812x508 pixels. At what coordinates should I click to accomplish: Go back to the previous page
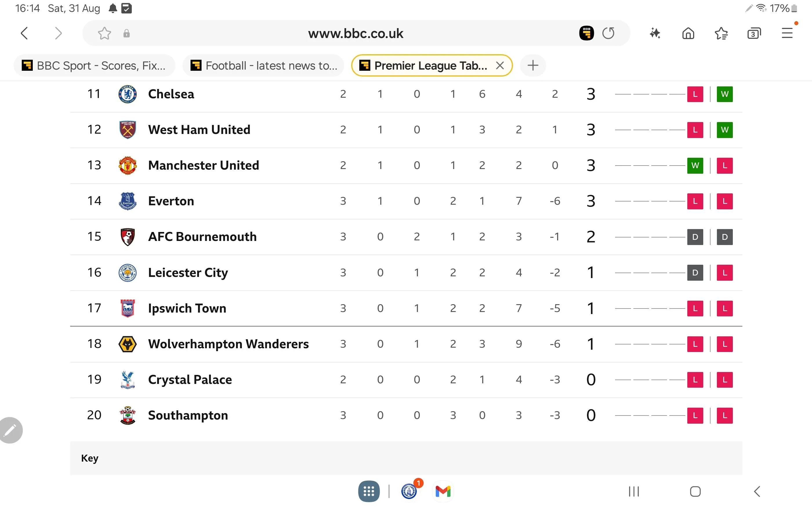pos(24,33)
